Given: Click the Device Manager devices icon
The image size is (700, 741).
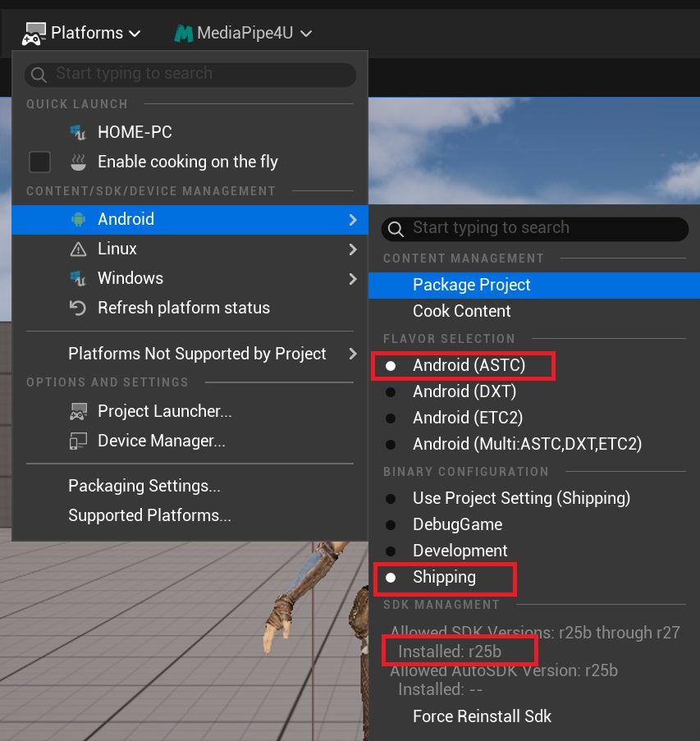Looking at the screenshot, I should pos(78,441).
